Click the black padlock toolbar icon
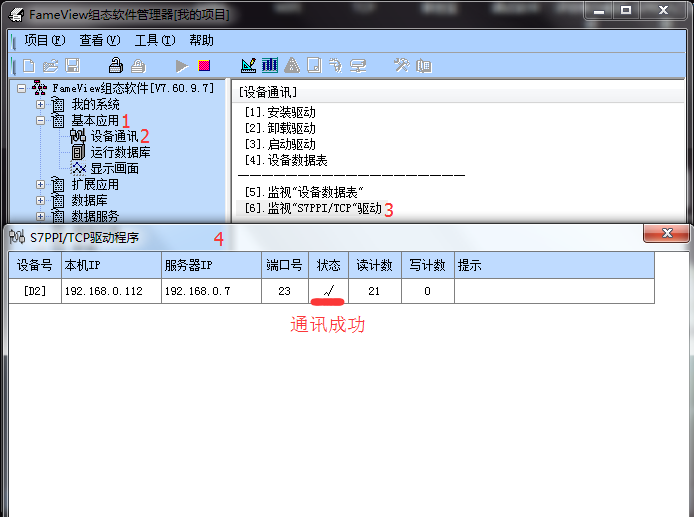 (116, 66)
